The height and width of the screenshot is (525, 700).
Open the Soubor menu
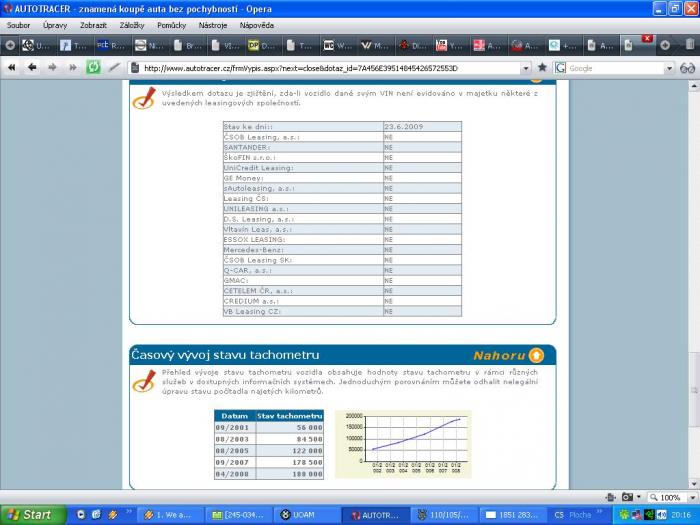(19, 24)
